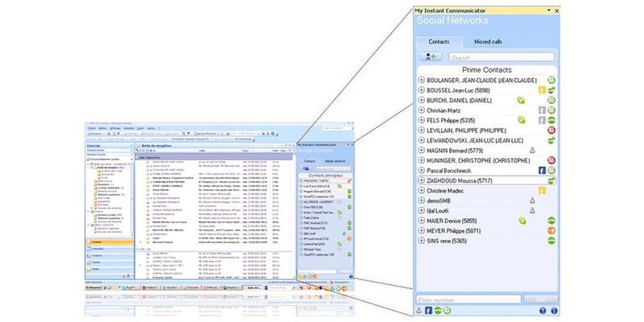Screen dimensions: 644x322
Task: Expand the BOULANGER, JEAN-CLAUDE contact entry
Action: [x=421, y=80]
